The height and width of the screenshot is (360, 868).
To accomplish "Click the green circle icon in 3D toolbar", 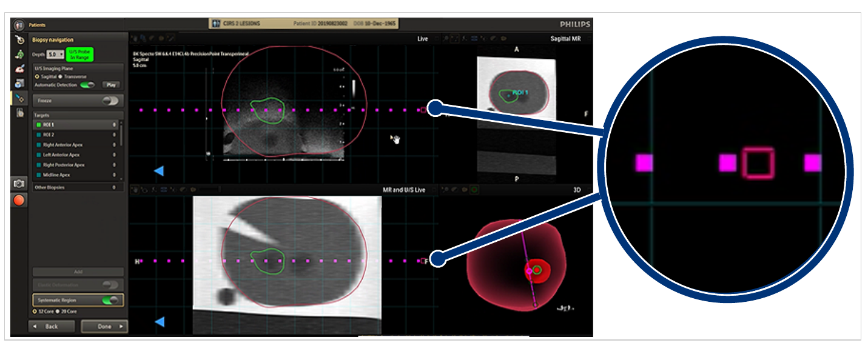I will click(474, 190).
